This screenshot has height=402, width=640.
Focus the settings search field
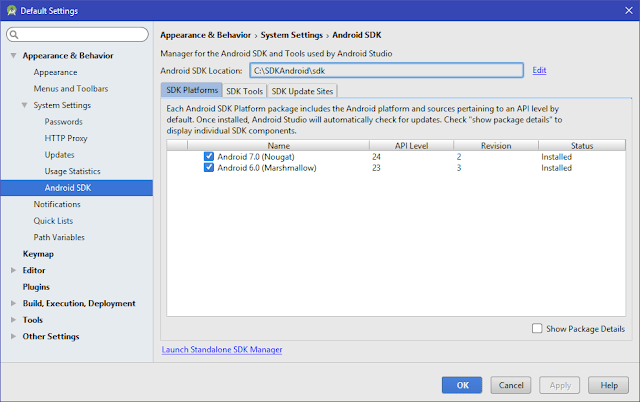[78, 35]
